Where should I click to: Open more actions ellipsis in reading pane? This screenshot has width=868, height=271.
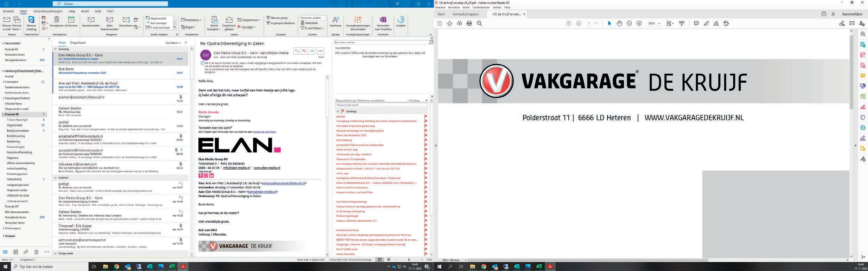321,51
